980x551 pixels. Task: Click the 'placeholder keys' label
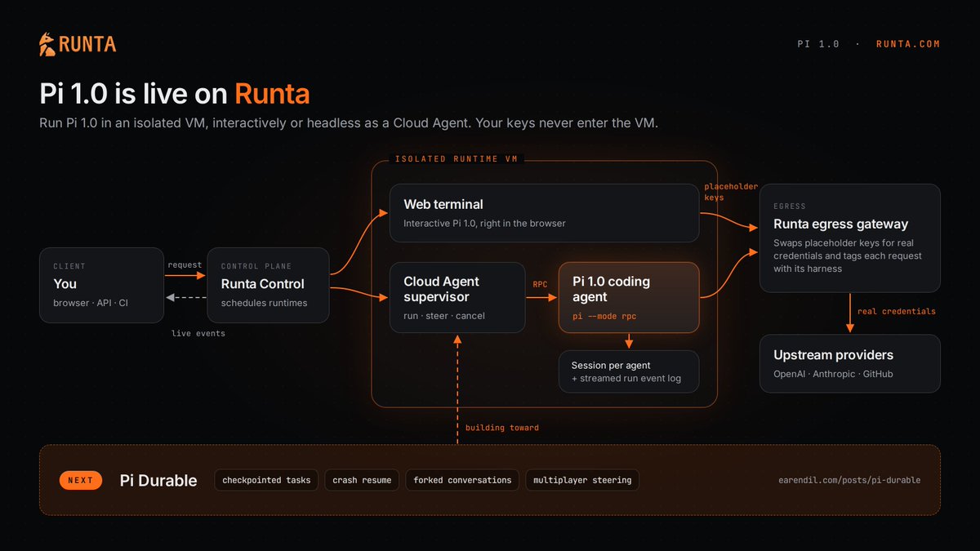pos(731,192)
